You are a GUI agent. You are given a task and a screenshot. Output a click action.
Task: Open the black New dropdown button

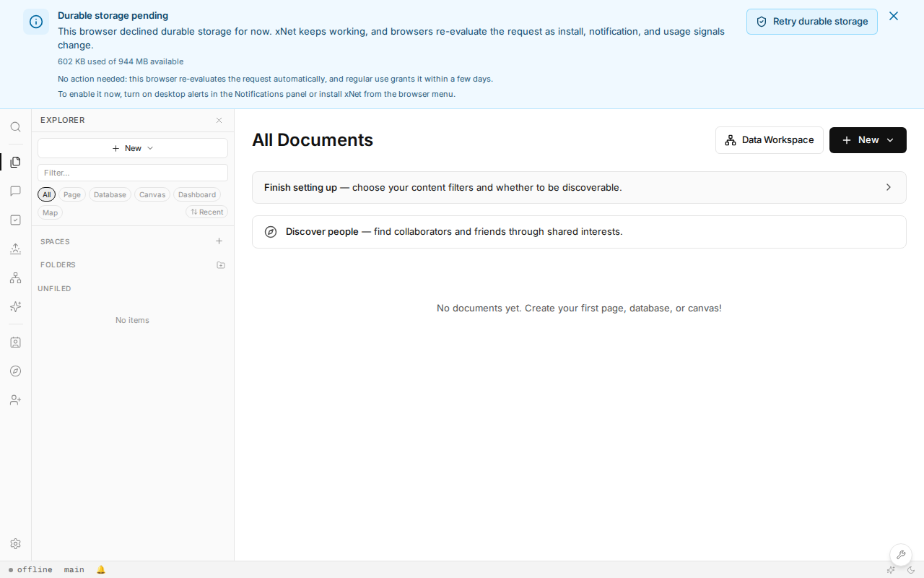[868, 140]
